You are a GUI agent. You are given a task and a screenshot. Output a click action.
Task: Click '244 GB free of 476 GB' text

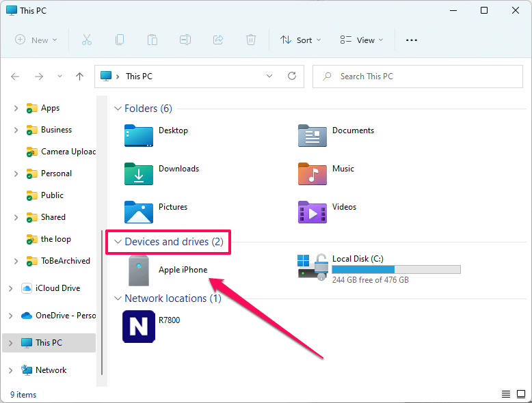point(370,280)
